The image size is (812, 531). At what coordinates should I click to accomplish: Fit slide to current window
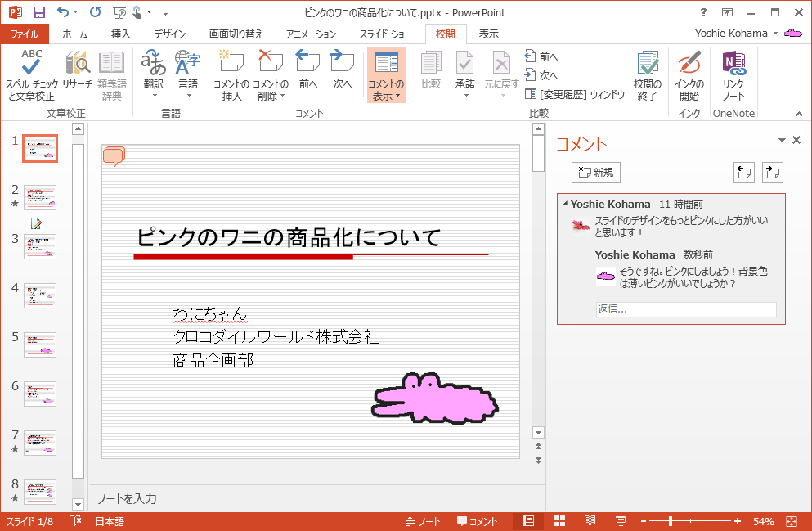click(x=792, y=521)
